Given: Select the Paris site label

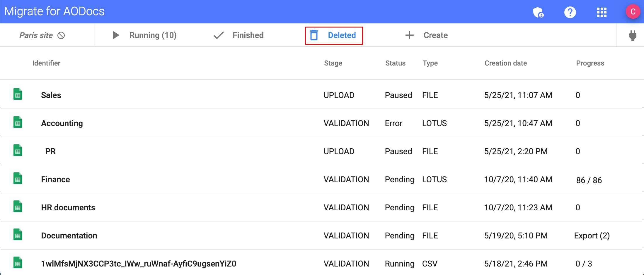Looking at the screenshot, I should 36,35.
